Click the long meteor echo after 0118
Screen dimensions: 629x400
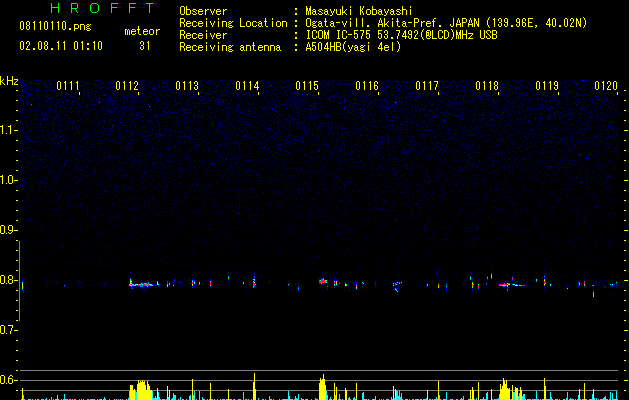[x=511, y=285]
